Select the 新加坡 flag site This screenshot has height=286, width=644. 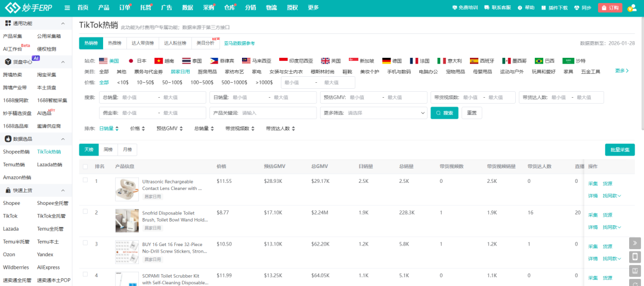(361, 61)
